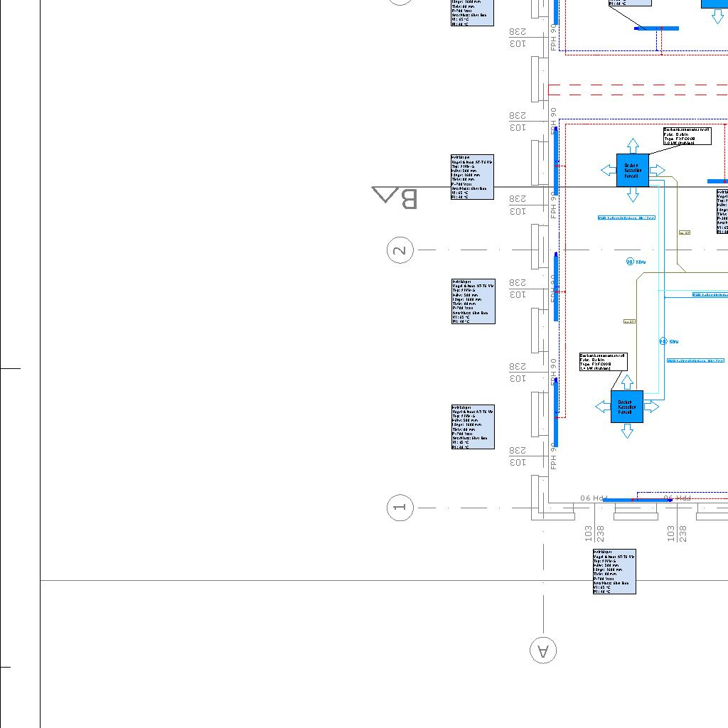Click the callout box for the upper fan coil
The width and height of the screenshot is (728, 728).
click(x=687, y=136)
